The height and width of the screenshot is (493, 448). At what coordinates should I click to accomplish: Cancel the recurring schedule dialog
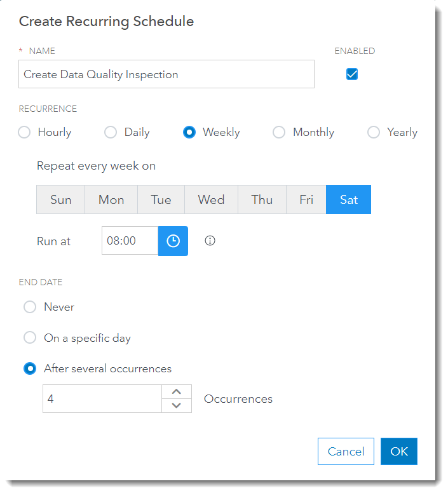tap(346, 452)
